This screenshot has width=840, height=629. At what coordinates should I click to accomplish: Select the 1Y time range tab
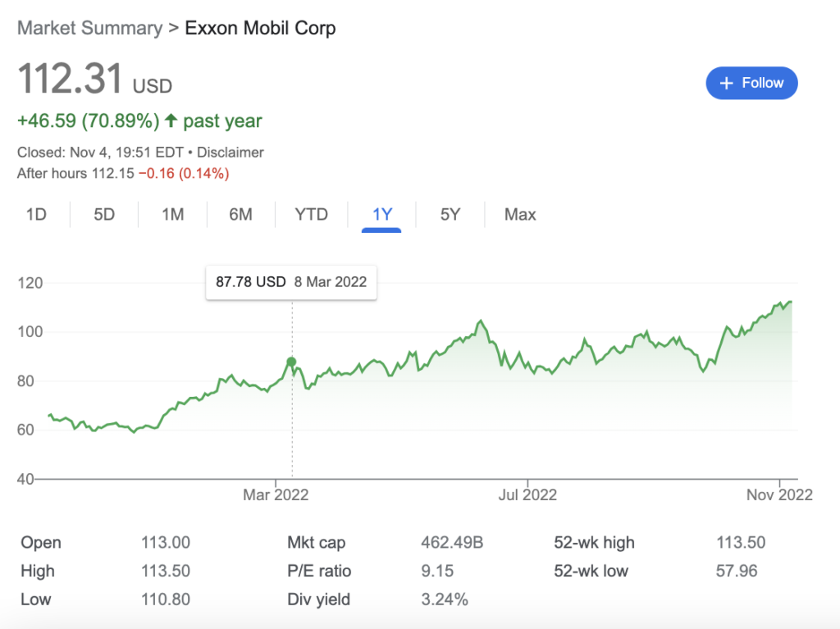[x=382, y=215]
